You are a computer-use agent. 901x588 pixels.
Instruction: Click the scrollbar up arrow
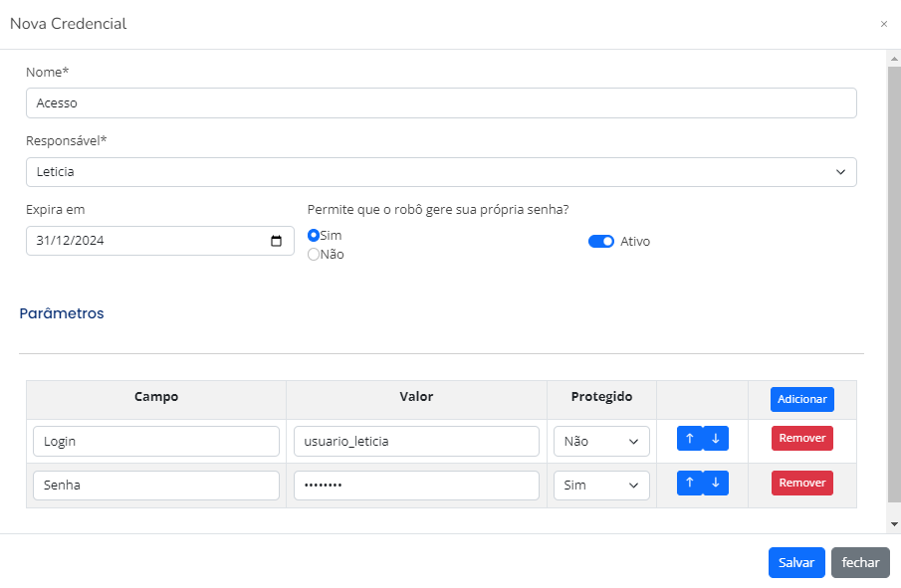(x=894, y=58)
